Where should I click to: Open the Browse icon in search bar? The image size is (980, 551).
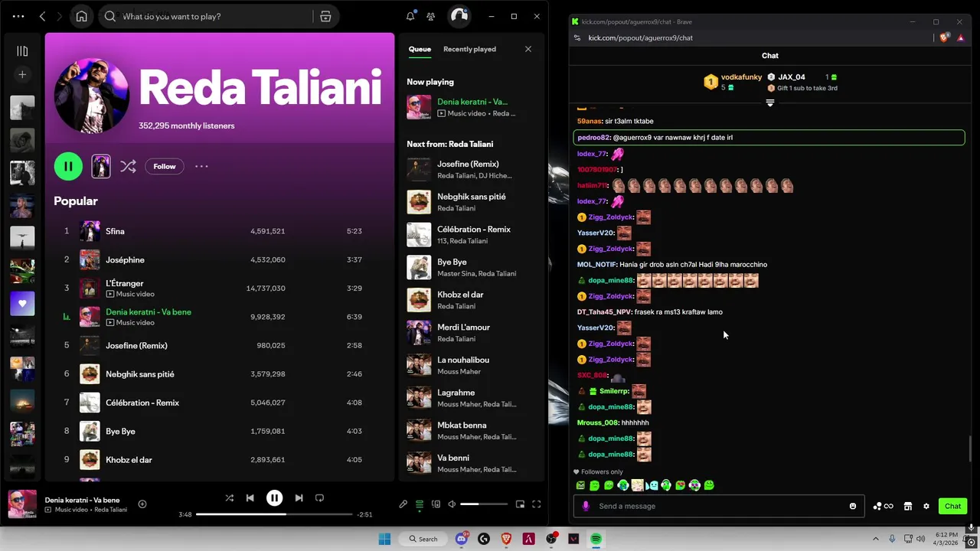tap(325, 16)
